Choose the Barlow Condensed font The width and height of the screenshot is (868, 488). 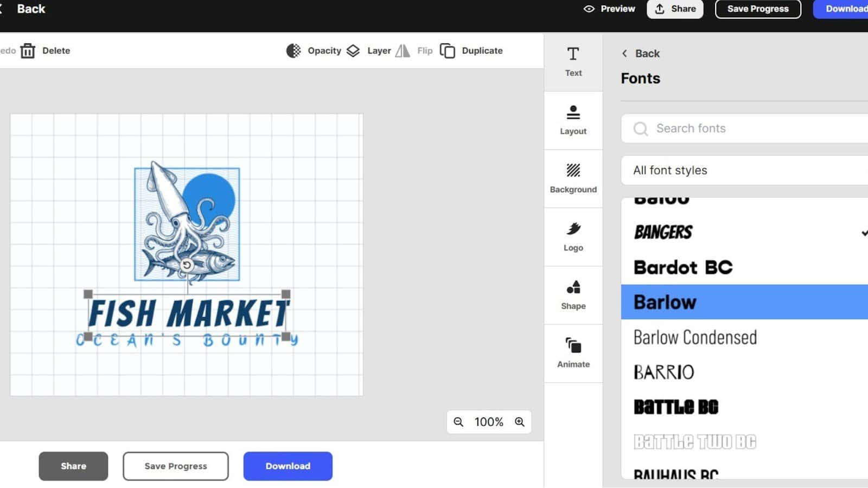[695, 337]
